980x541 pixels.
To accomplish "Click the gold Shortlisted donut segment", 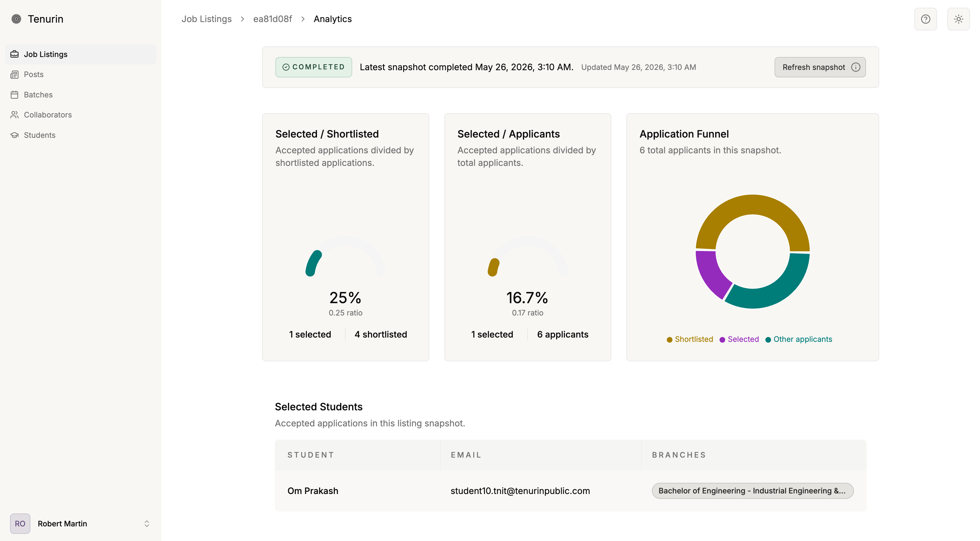I will coord(752,205).
